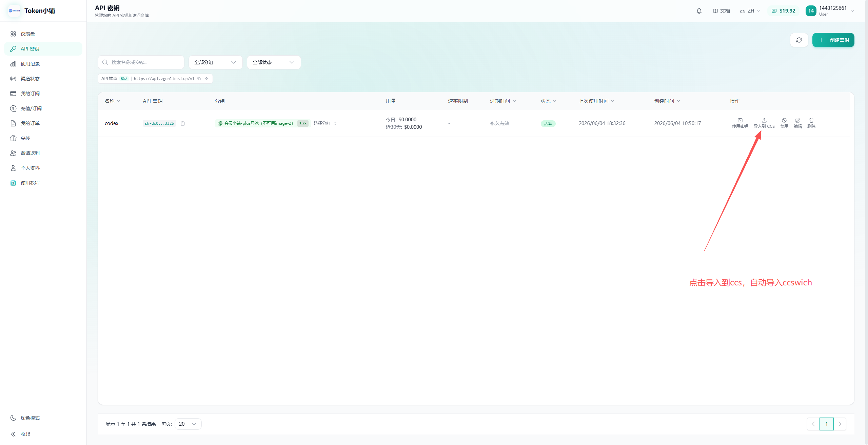Copy the sk-dc0...332b key icon
868x445 pixels.
pyautogui.click(x=183, y=123)
